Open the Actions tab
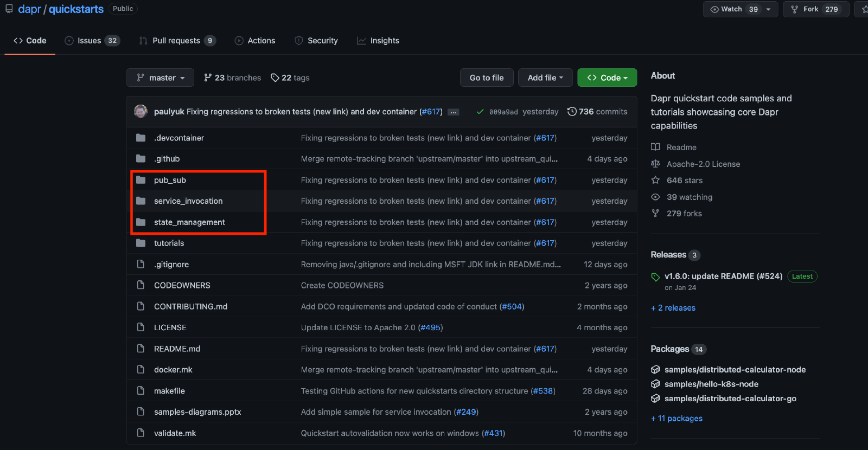The image size is (868, 450). click(x=255, y=41)
